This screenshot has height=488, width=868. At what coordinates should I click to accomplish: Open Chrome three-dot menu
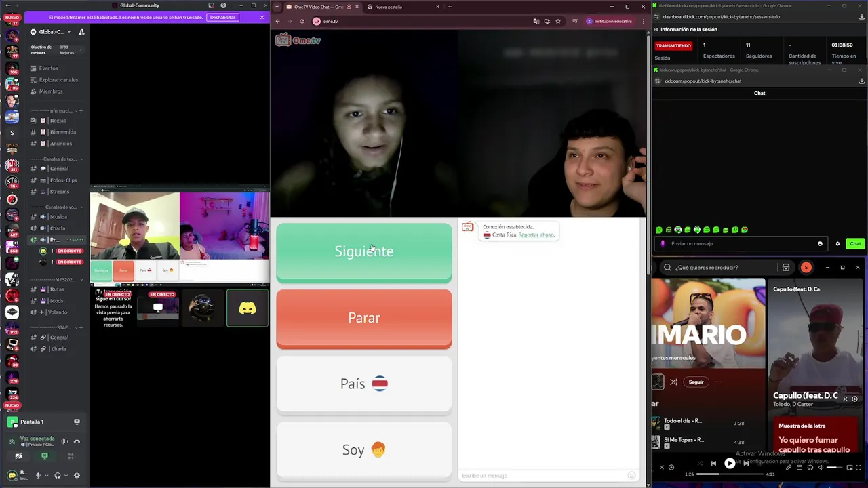pyautogui.click(x=644, y=21)
